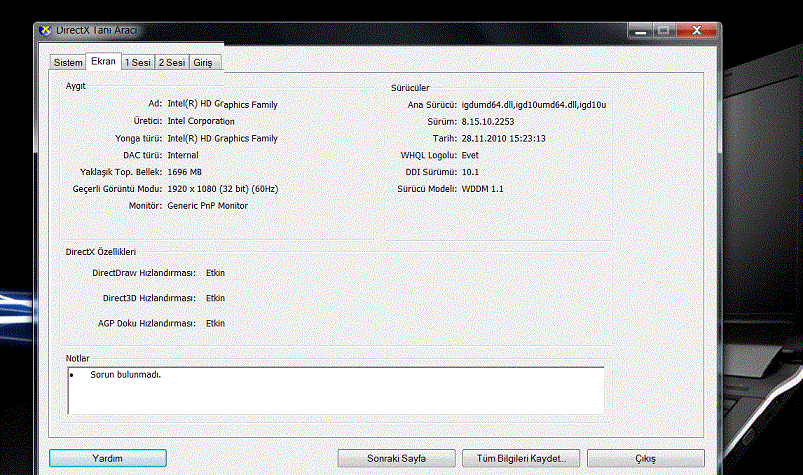
Task: Click the Yardım button
Action: [x=108, y=459]
